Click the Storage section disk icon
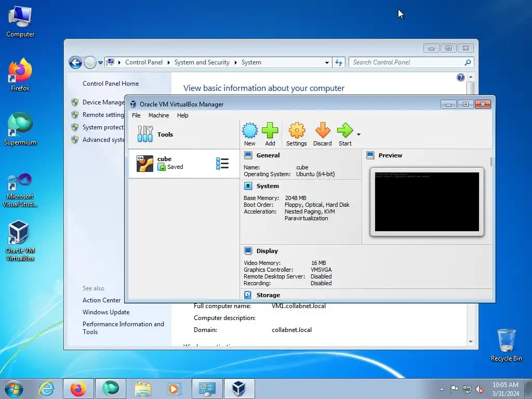Viewport: 532px width, 399px height. click(x=248, y=295)
